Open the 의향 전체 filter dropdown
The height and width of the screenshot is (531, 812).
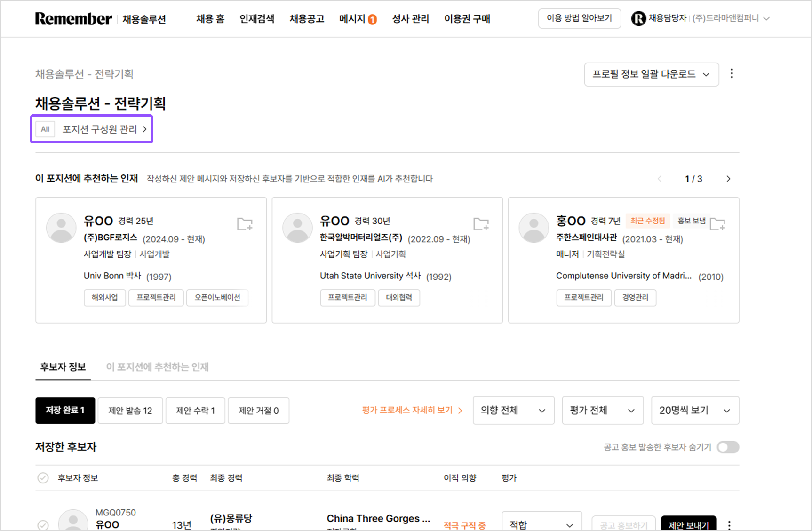[513, 410]
